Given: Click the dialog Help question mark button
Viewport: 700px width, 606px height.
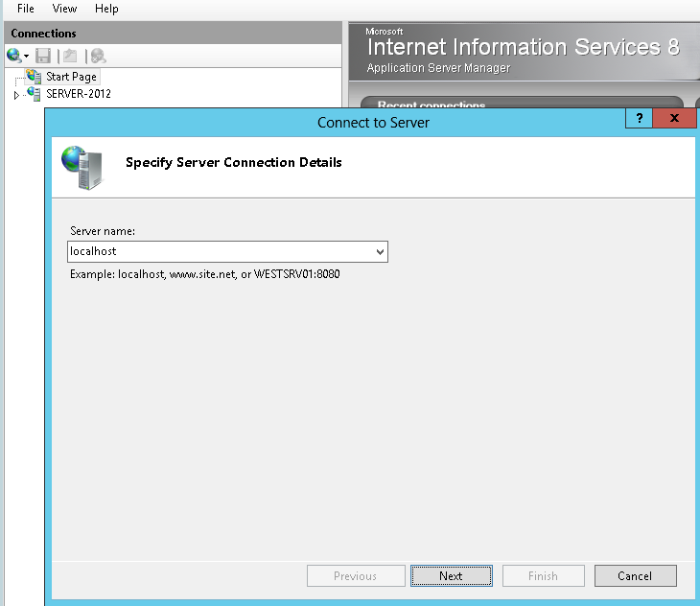Looking at the screenshot, I should tap(640, 118).
